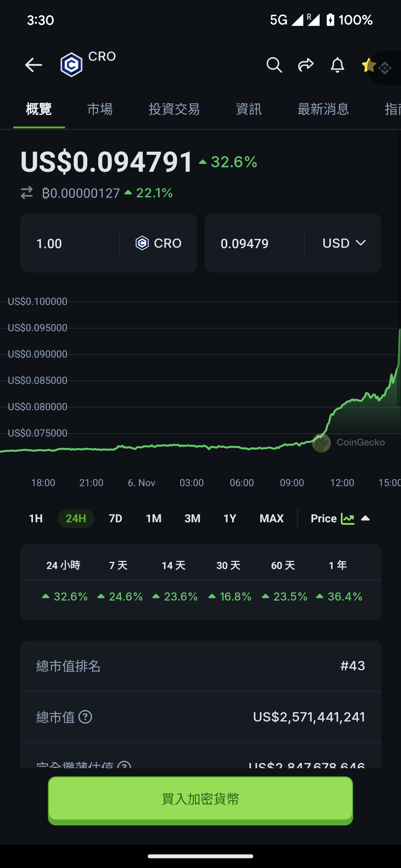Tap the 買入加密貨幣 button
This screenshot has width=401, height=868.
click(200, 799)
